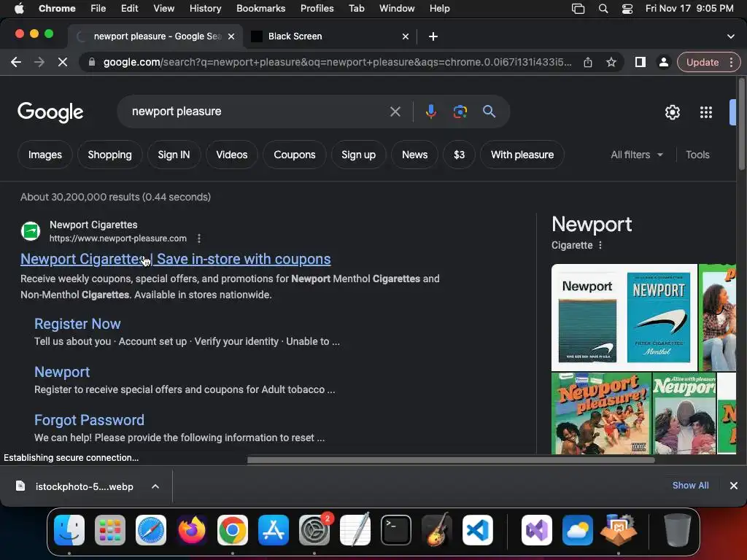Select the With pleasure filter chip

point(522,155)
